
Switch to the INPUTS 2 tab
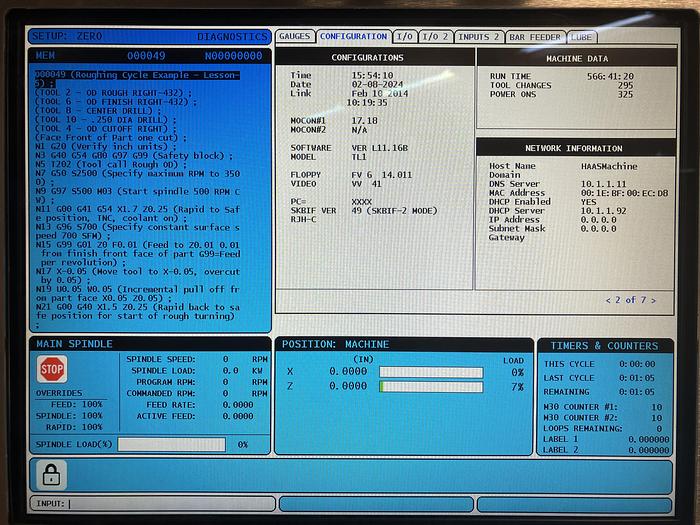coord(479,37)
